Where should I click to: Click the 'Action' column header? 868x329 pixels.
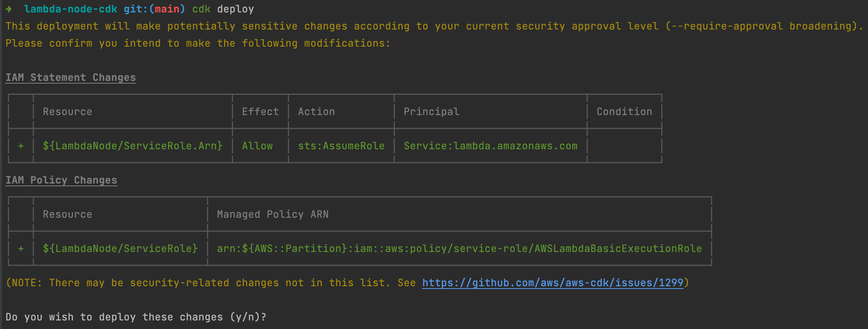(x=317, y=112)
